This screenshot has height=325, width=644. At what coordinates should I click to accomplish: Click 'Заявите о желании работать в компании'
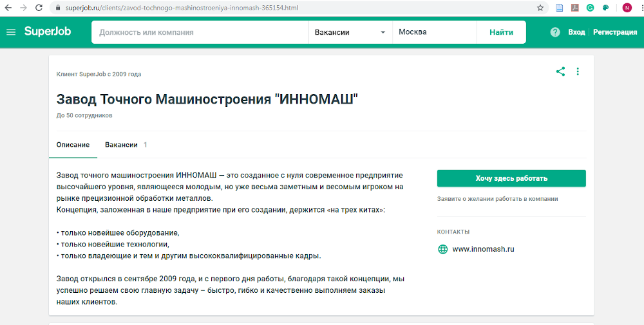497,199
